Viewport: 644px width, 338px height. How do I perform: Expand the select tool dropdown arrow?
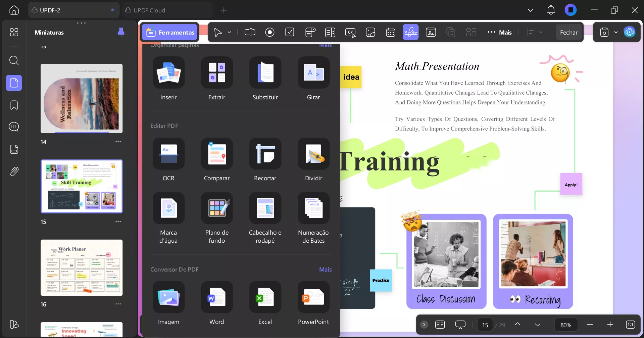[230, 32]
